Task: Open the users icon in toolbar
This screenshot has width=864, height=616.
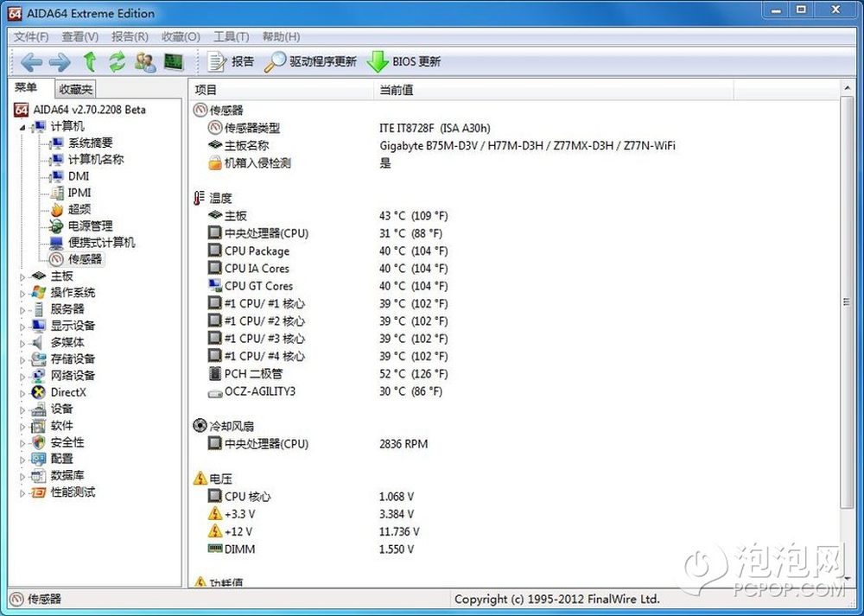Action: [145, 61]
